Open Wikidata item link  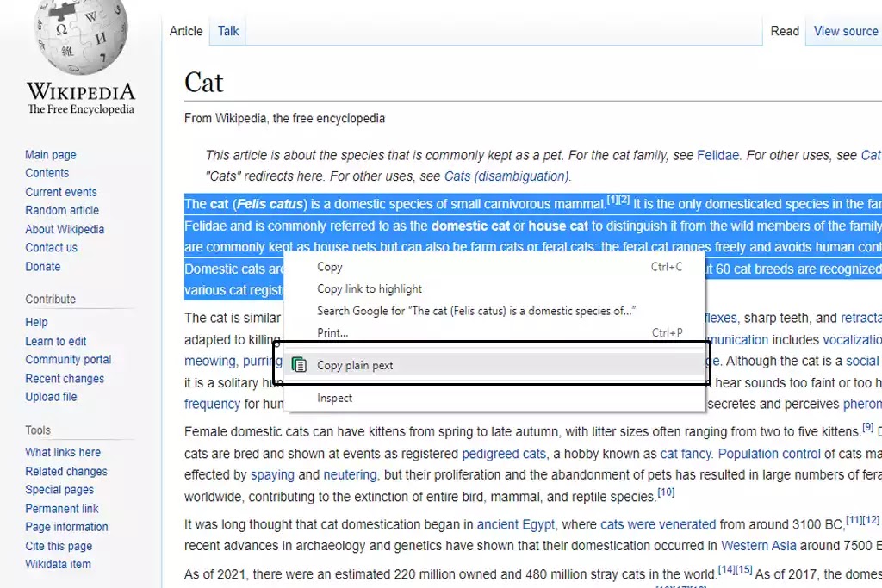click(x=58, y=565)
